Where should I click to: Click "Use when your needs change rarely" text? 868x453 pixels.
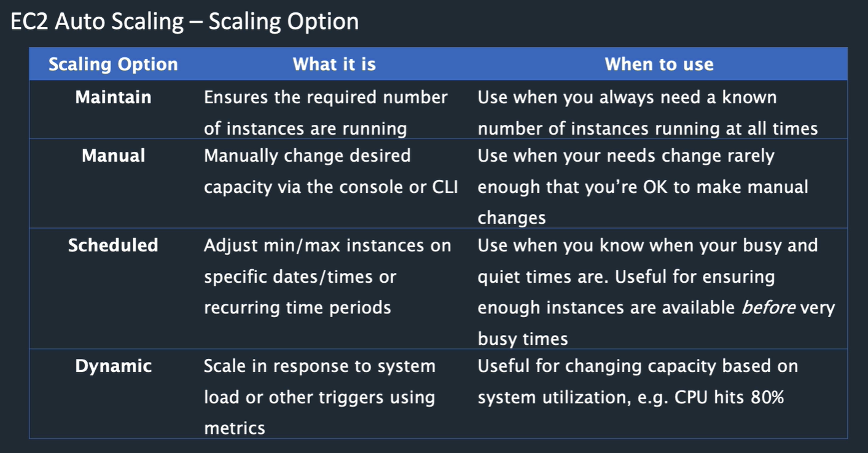click(x=626, y=156)
